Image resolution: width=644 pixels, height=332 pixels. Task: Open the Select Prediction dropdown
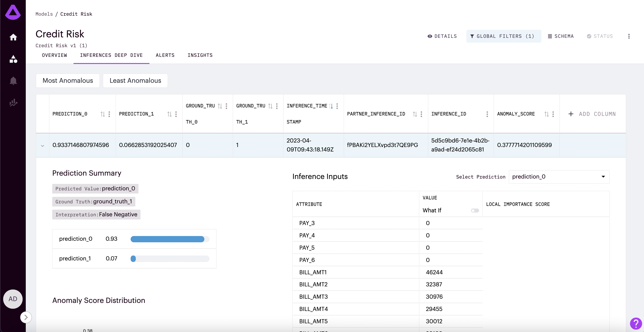point(559,177)
